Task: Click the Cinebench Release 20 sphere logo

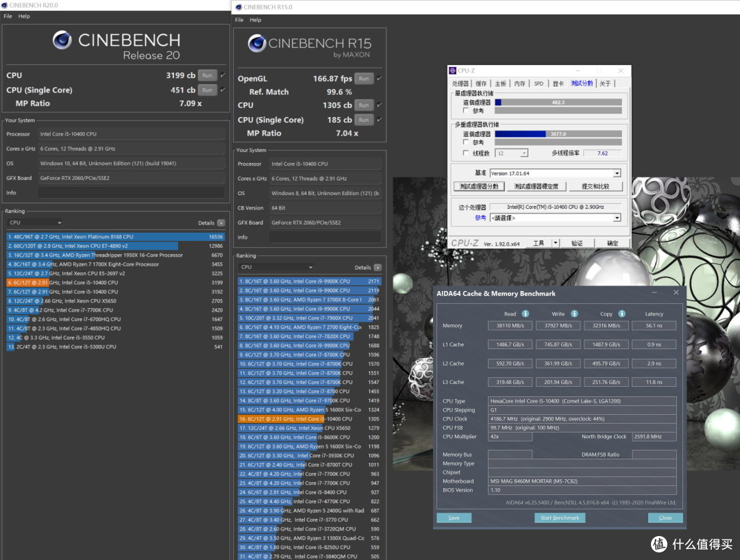Action: click(x=62, y=40)
